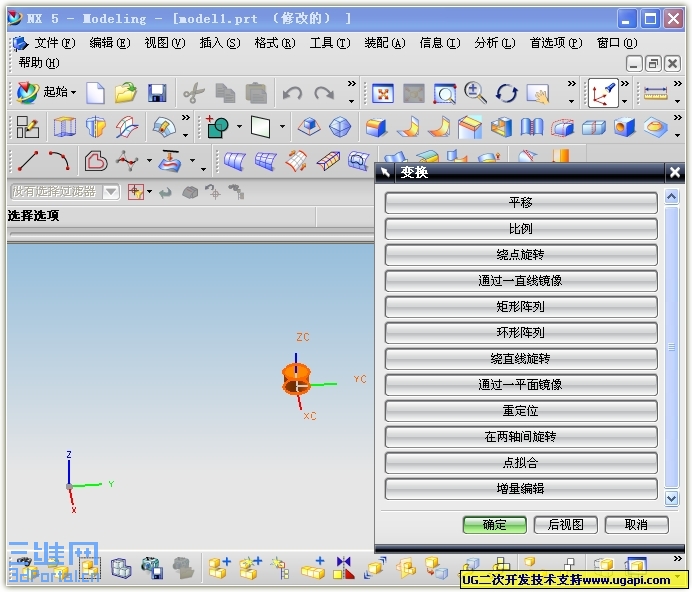
Task: Open dropdown arrow beside the spline curve icon
Action: tap(150, 161)
